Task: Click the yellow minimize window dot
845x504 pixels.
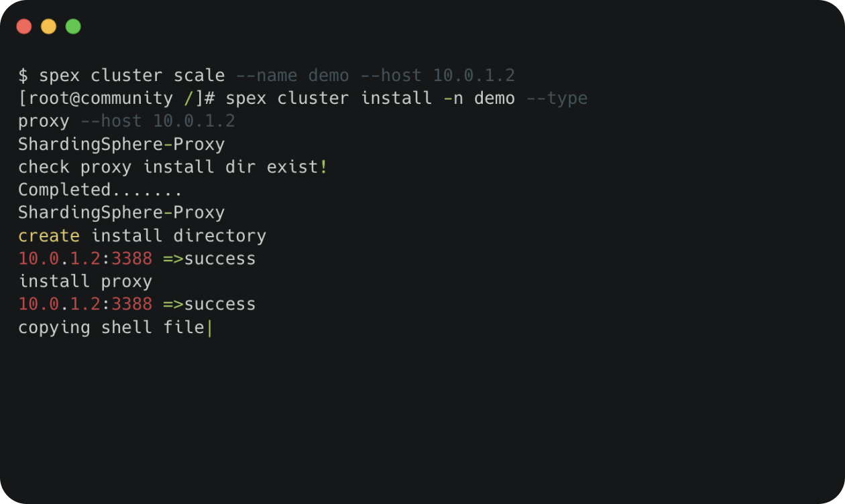Action: click(49, 27)
